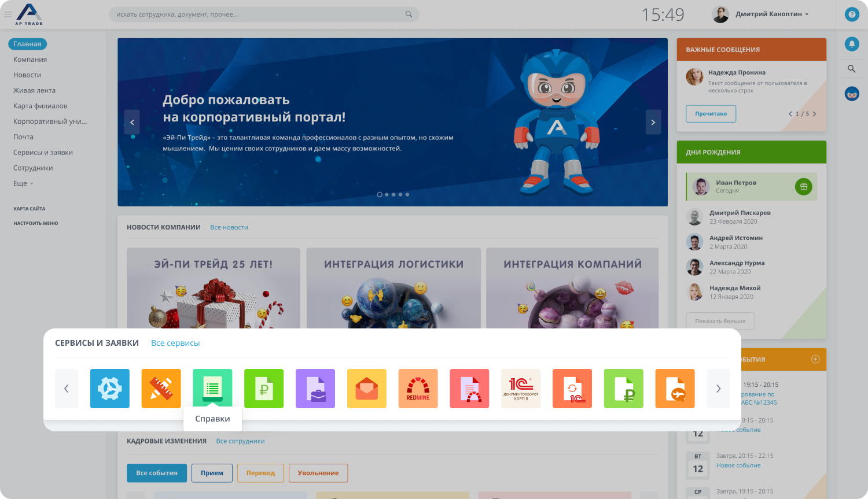868x499 pixels.
Task: Open Андрей Истомин birthday entry
Action: click(752, 242)
